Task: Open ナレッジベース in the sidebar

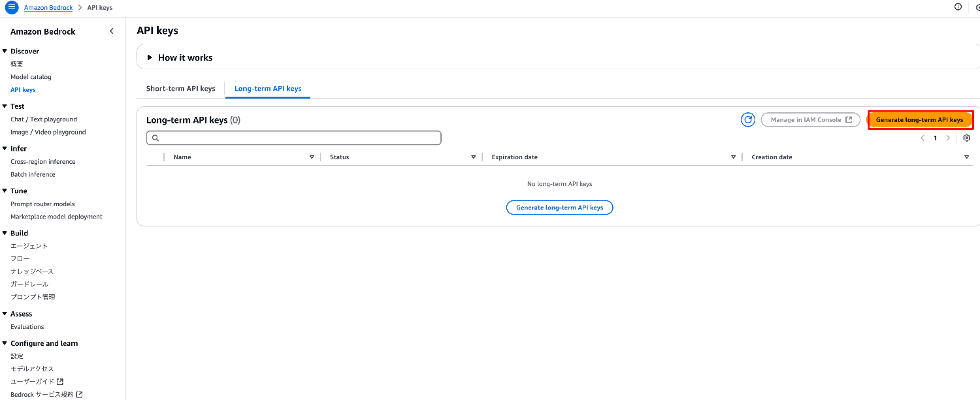Action: pos(32,271)
